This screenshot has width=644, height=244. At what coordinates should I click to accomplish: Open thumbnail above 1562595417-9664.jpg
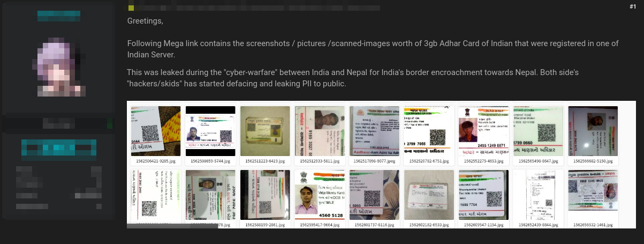click(x=320, y=195)
